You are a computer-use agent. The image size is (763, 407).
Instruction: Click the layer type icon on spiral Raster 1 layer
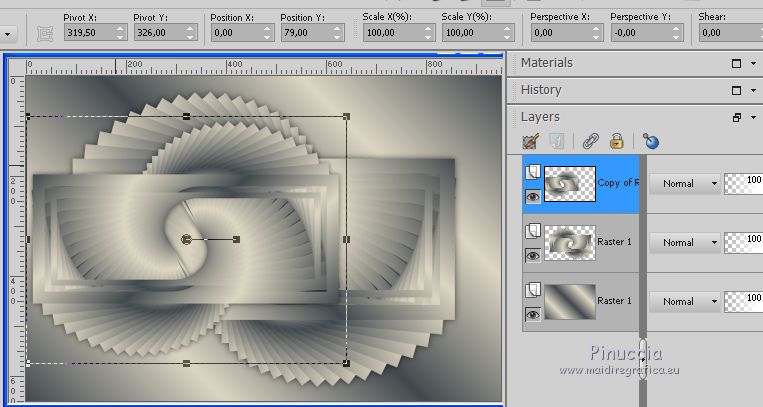533,231
